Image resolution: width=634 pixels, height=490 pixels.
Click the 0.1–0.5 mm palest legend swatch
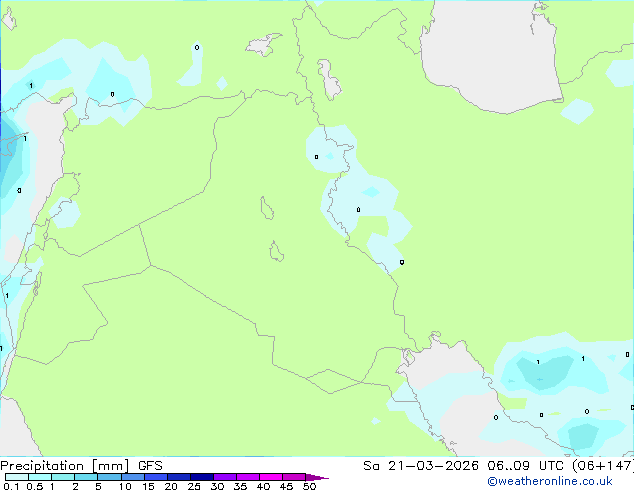[17, 477]
